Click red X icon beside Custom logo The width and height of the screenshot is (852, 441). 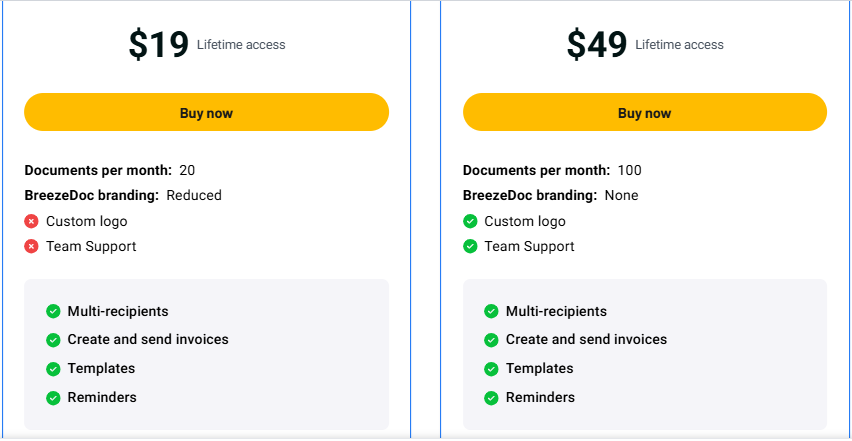coord(32,221)
